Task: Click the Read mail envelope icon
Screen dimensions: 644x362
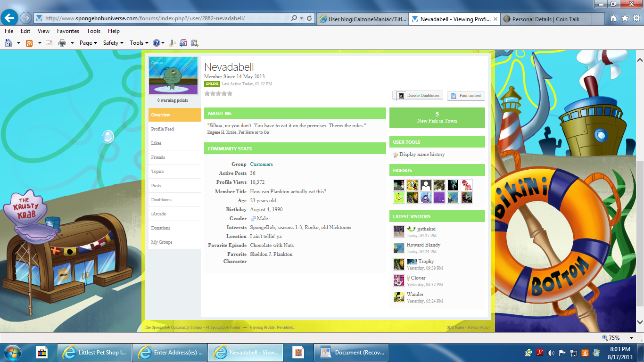Action: pos(49,43)
